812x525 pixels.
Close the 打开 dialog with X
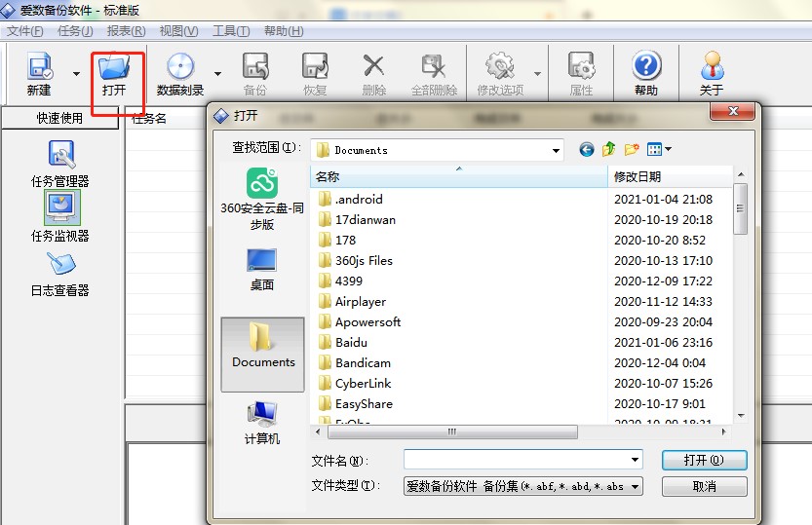click(x=732, y=111)
